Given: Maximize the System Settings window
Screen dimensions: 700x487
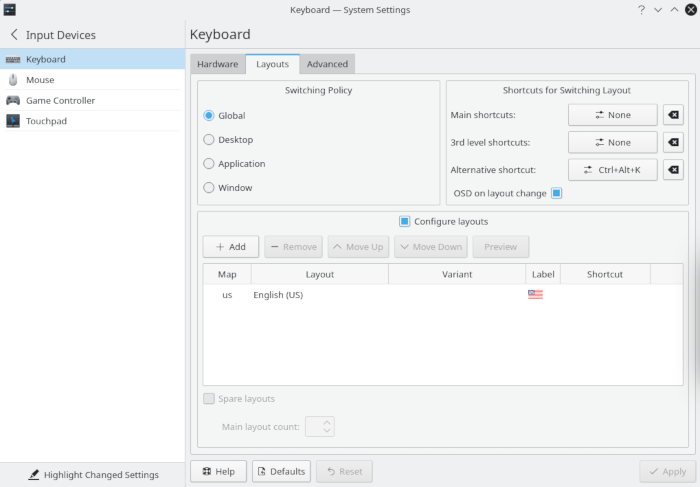Looking at the screenshot, I should [x=675, y=10].
